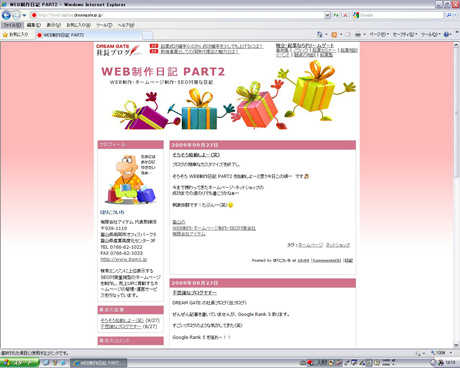Image resolution: width=460 pixels, height=368 pixels.
Task: Click the profile cartoon character image
Action: pos(131,179)
